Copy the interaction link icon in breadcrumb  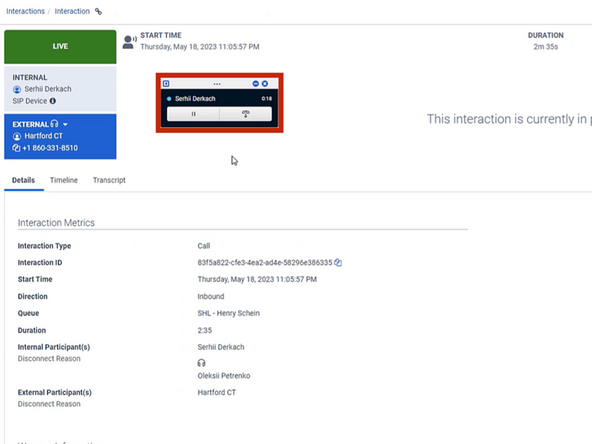click(98, 11)
